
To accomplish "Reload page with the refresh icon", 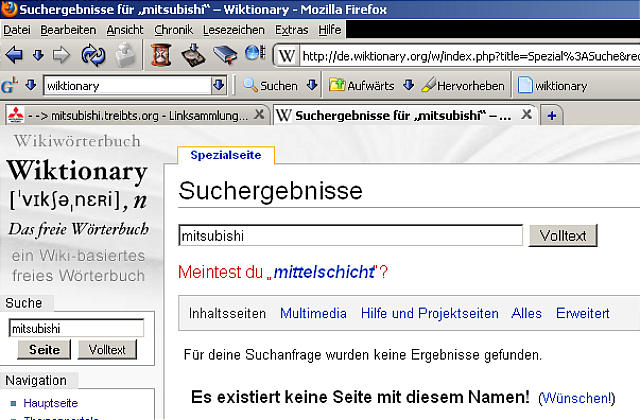I will click(94, 56).
